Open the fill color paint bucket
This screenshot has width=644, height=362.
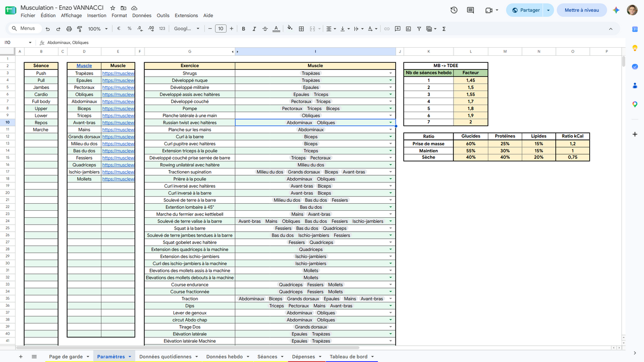coord(290,29)
